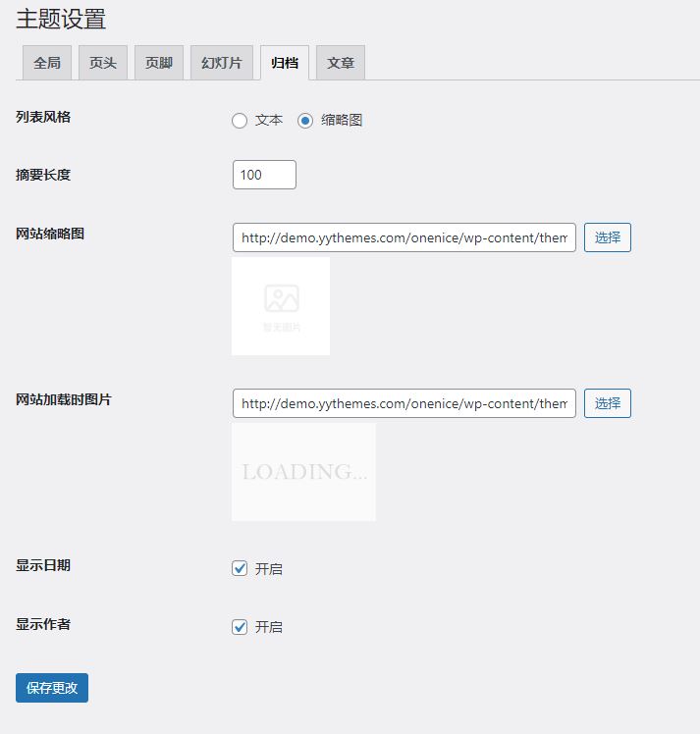Click the LOADING preview image
Image resolution: width=700 pixels, height=734 pixels.
pyautogui.click(x=303, y=472)
